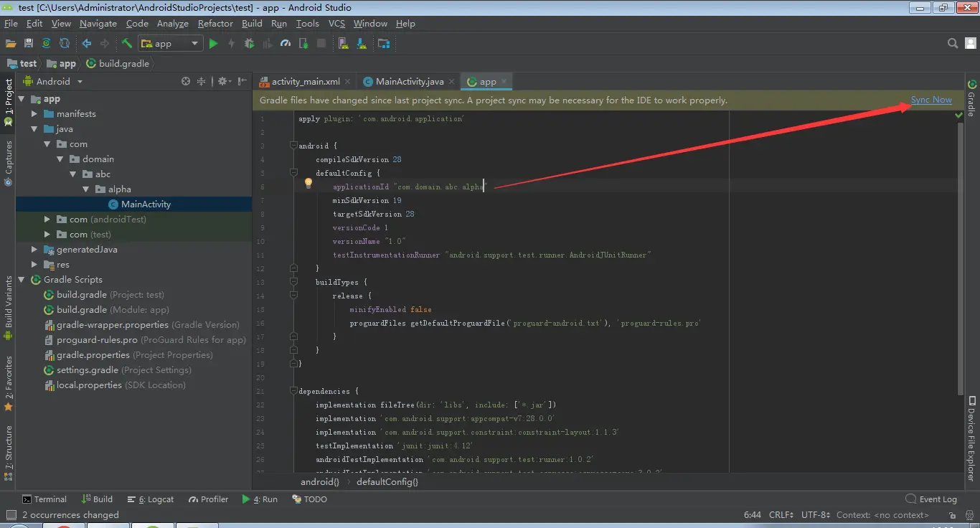
Task: Open Device File Explorer side panel
Action: coord(972,438)
